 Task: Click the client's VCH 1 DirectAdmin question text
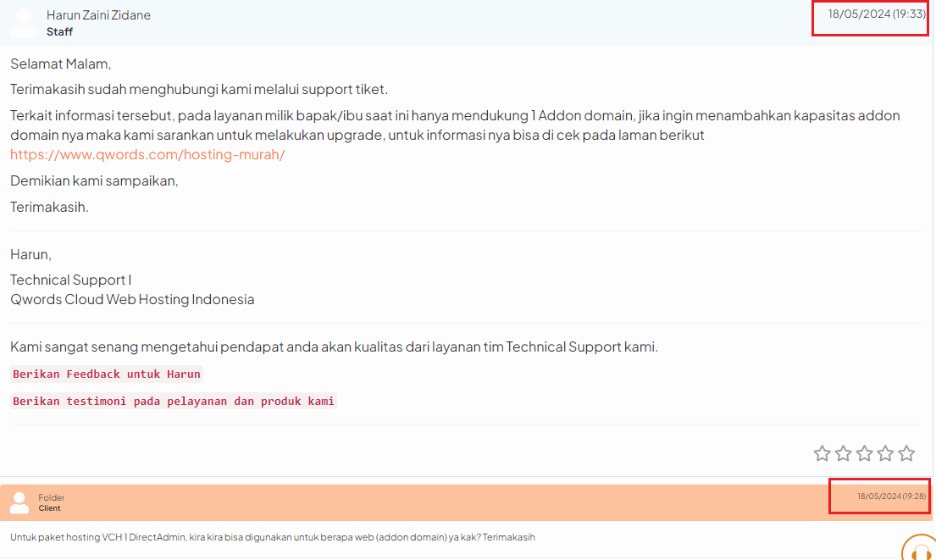click(273, 537)
